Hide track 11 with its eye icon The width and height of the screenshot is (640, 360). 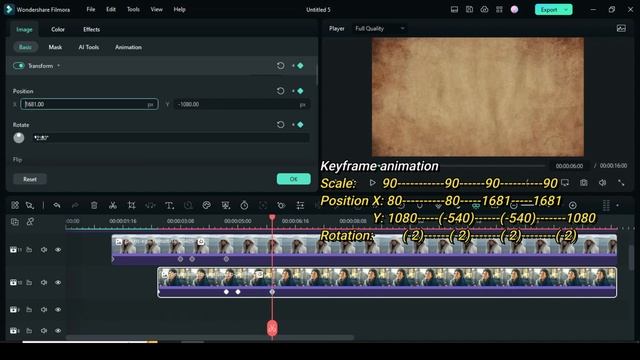coord(58,249)
